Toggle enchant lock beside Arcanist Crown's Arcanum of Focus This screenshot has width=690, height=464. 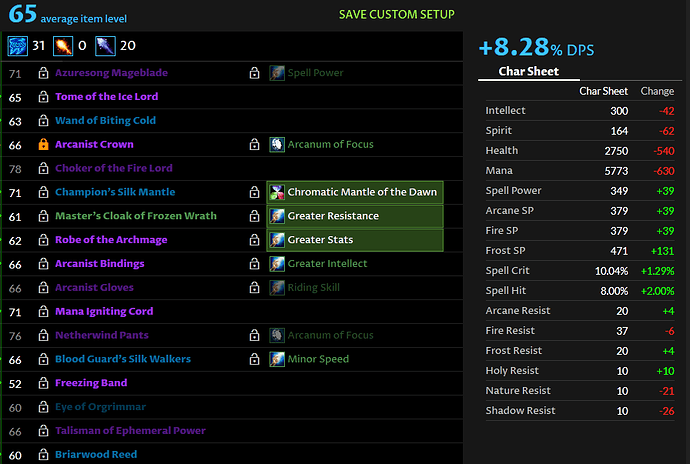[254, 144]
